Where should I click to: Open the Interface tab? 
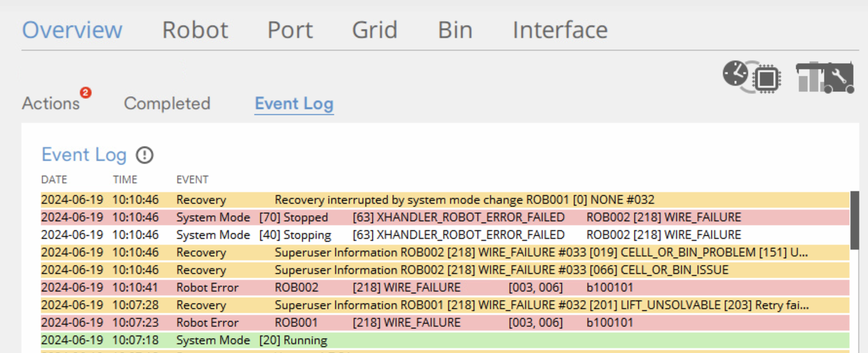(x=560, y=30)
